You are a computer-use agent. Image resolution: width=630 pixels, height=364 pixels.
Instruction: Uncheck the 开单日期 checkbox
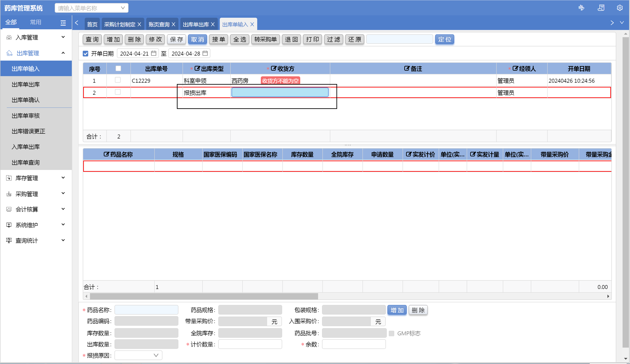tap(86, 53)
